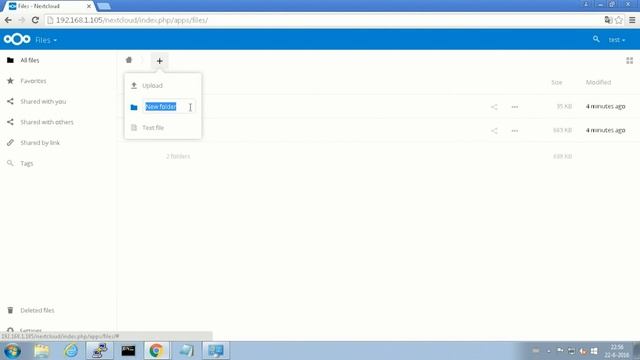The width and height of the screenshot is (640, 360).
Task: Open the Nextcloud search magnifier
Action: tap(596, 39)
